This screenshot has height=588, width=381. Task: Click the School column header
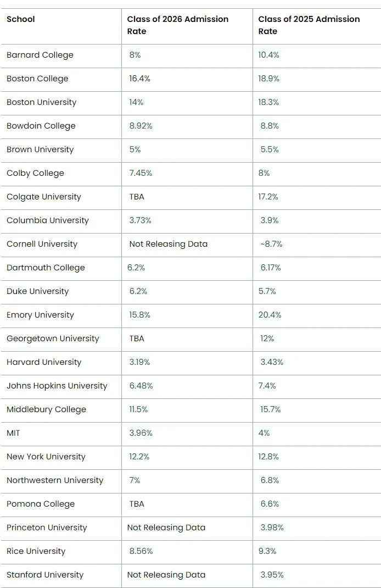[x=21, y=19]
